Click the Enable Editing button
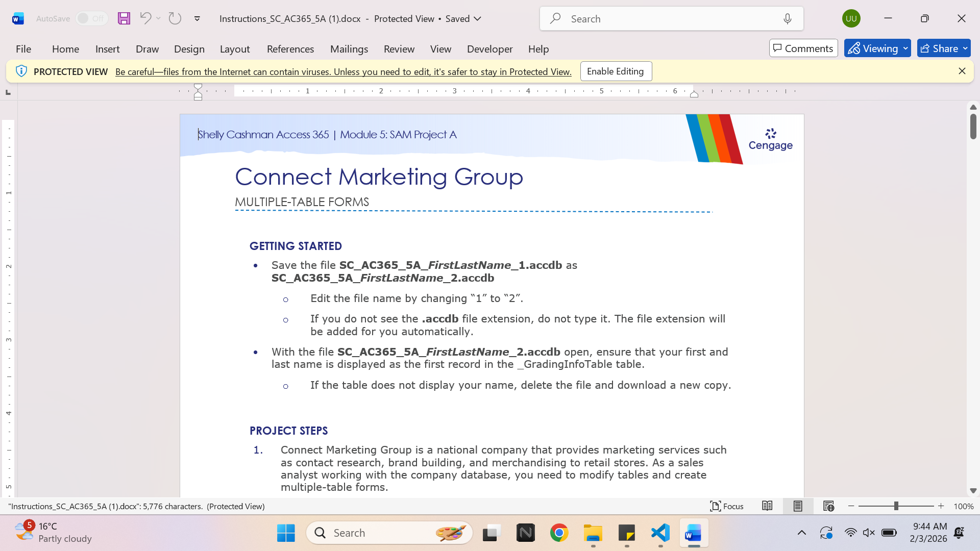Image resolution: width=980 pixels, height=551 pixels. click(616, 71)
